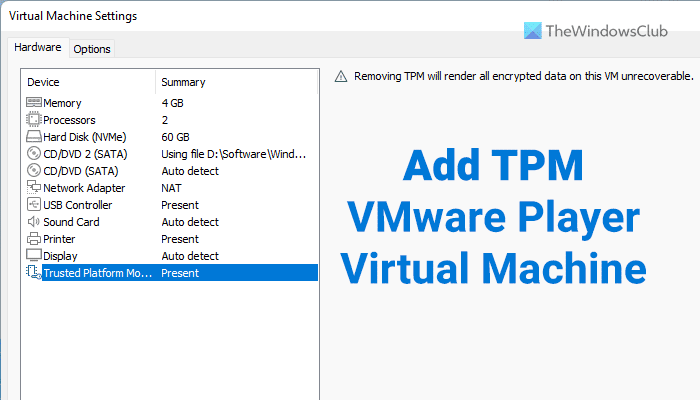Click the Printer icon
Viewport: 700px width, 400px height.
pos(33,238)
